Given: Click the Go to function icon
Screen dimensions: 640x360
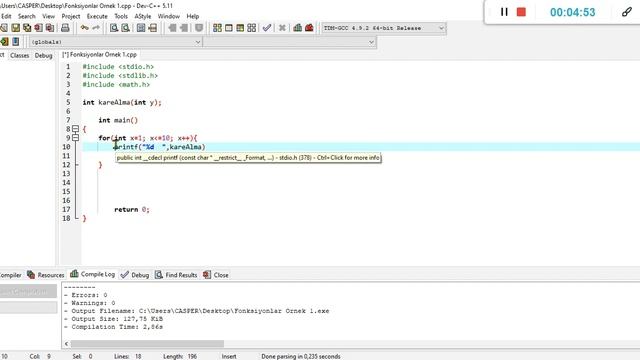Looking at the screenshot, I should pyautogui.click(x=141, y=28).
